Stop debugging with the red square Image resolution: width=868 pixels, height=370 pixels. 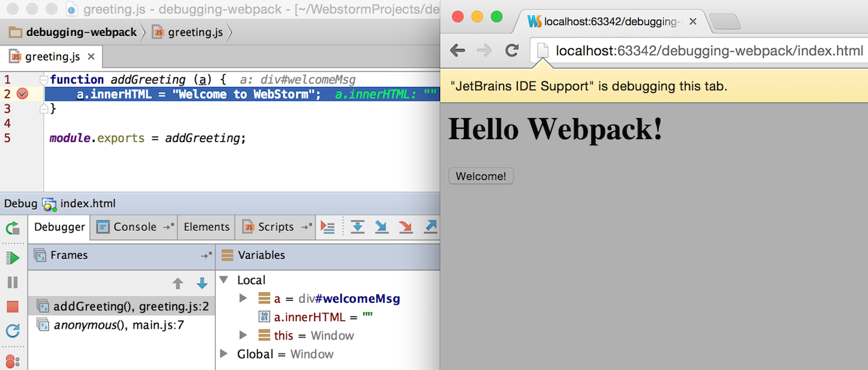pyautogui.click(x=12, y=307)
